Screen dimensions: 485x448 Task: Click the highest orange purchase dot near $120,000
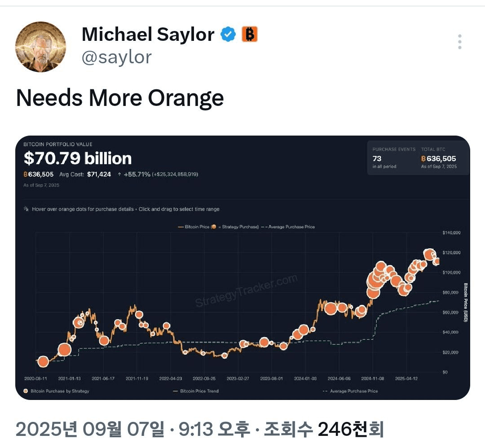429,255
